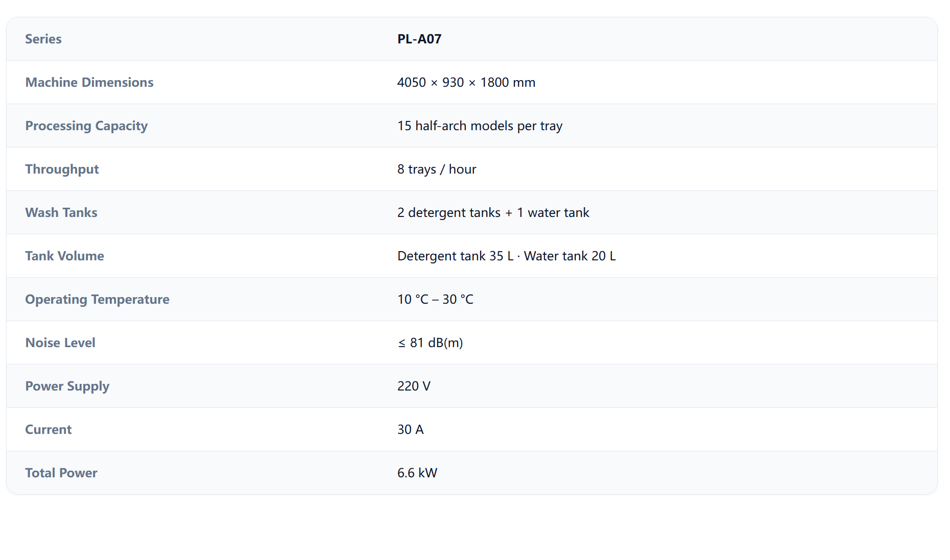Screen dimensions: 950x560
Task: Click the Throughput row label
Action: point(62,169)
